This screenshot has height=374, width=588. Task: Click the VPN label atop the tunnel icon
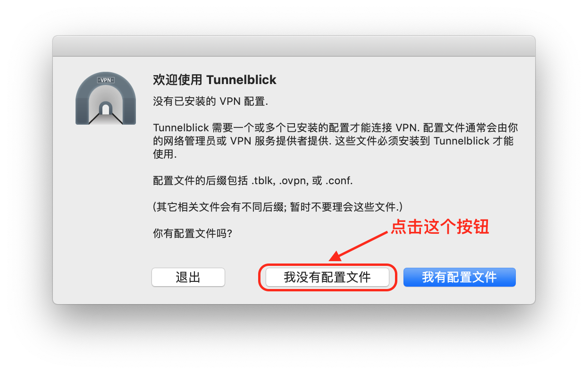click(106, 80)
